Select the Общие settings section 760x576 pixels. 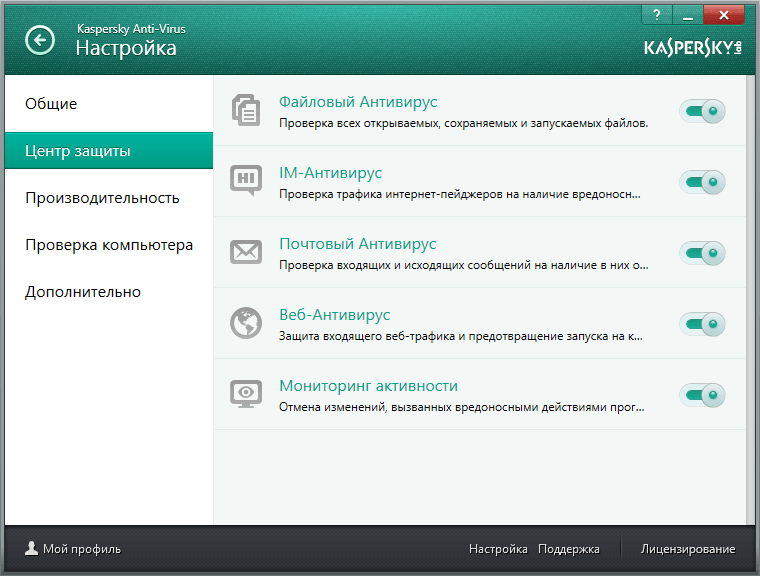[x=109, y=104]
